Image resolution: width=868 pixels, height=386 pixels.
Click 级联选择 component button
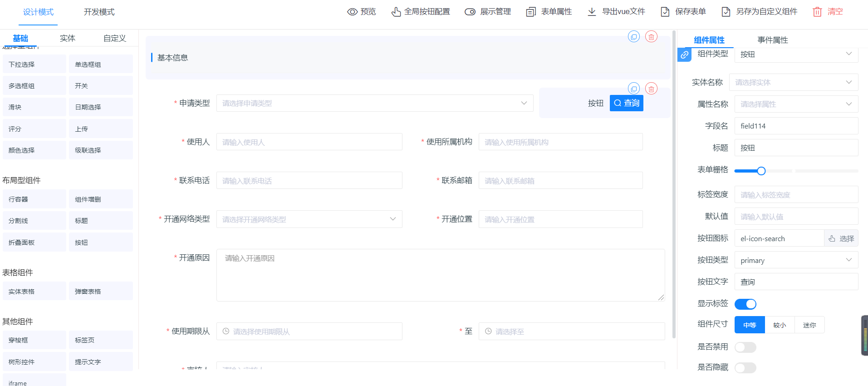click(101, 150)
